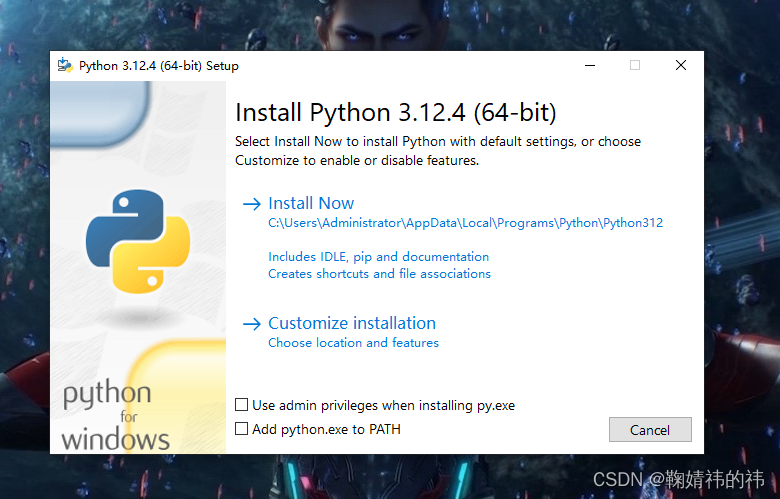This screenshot has width=780, height=499.
Task: Click the Python setup icon in title bar
Action: [65, 65]
